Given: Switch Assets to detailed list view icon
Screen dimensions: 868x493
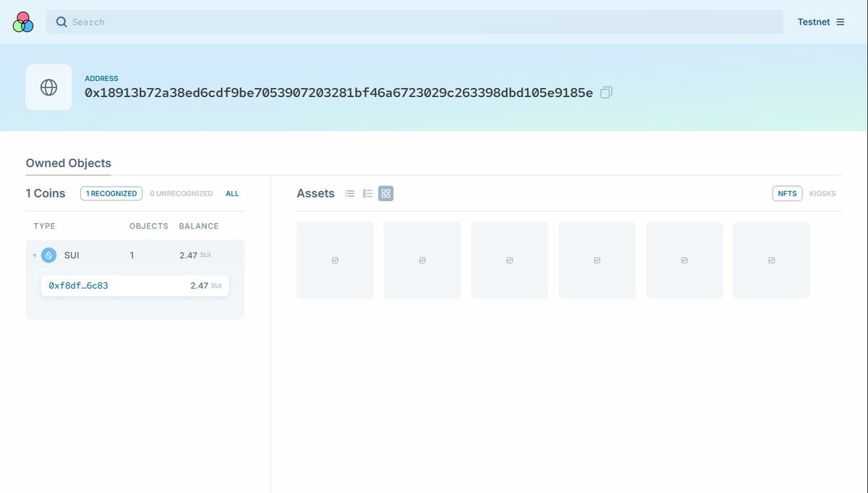Looking at the screenshot, I should (367, 193).
